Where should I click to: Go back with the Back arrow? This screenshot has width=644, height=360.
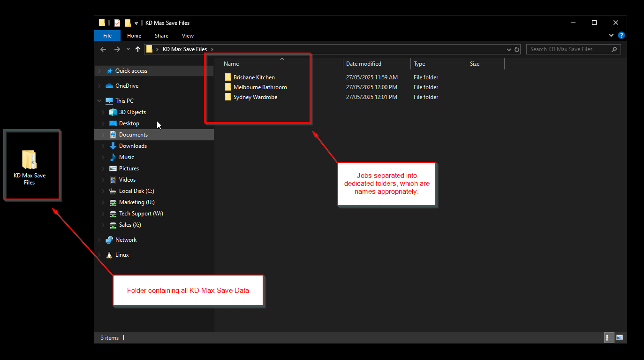(x=103, y=49)
